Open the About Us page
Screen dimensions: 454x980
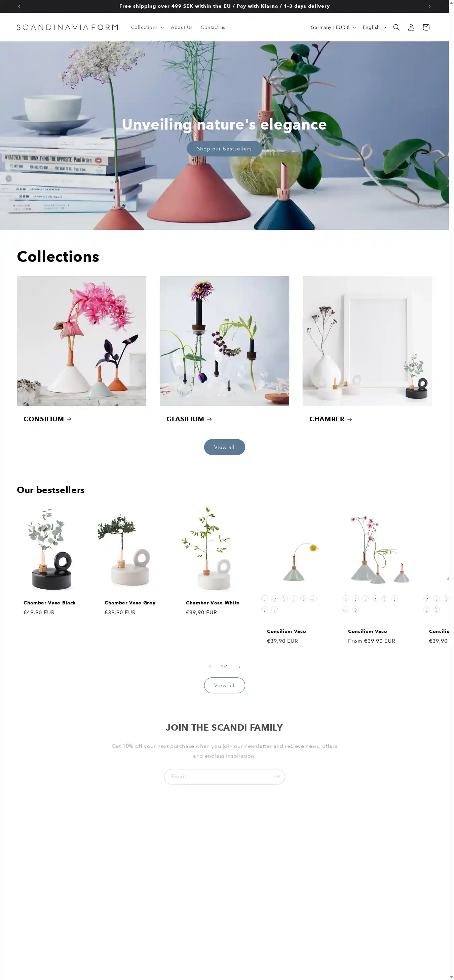point(181,27)
